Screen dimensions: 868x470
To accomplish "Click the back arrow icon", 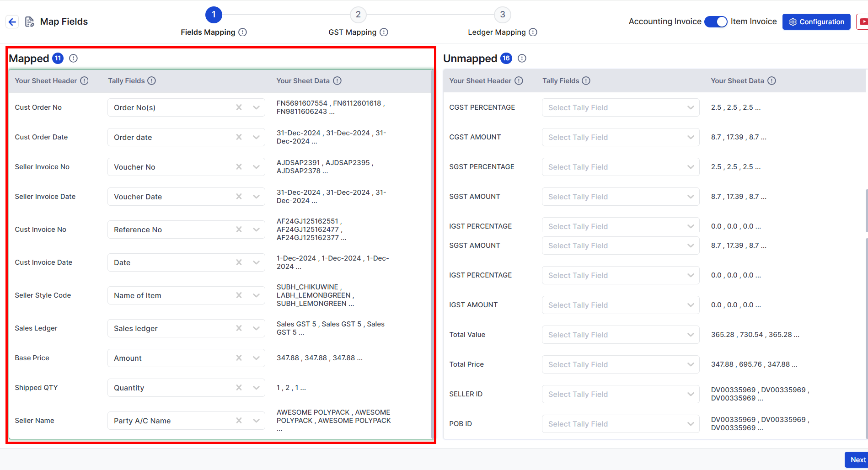I will [x=12, y=21].
